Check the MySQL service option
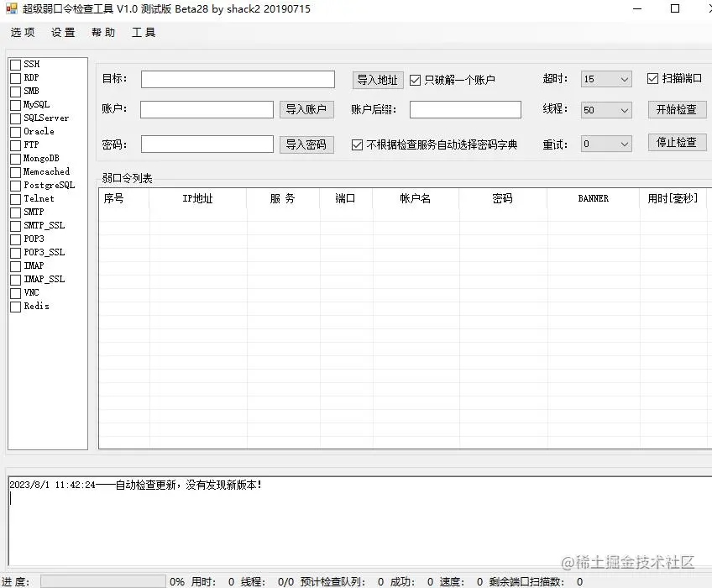712x588 pixels. (x=15, y=105)
